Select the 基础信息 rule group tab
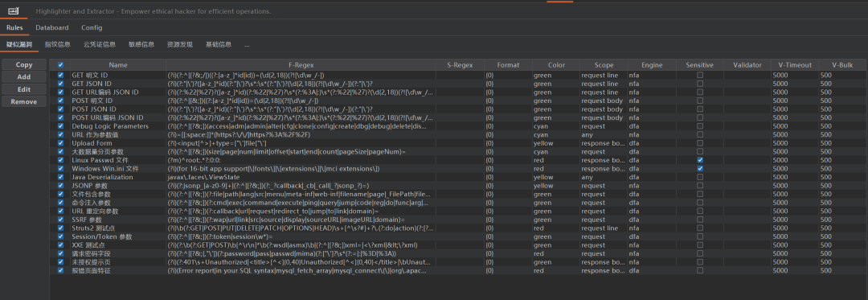This screenshot has width=868, height=300. pos(219,45)
